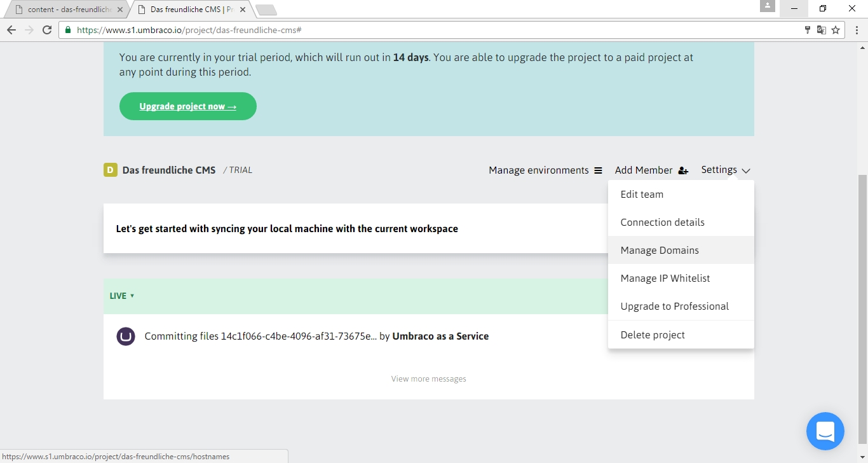The image size is (868, 463).
Task: Bookmark page with the star icon
Action: pyautogui.click(x=836, y=30)
